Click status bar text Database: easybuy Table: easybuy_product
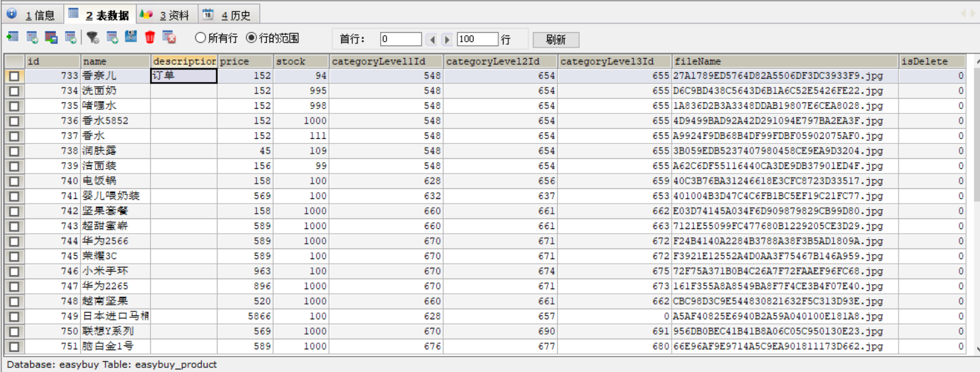 tap(112, 365)
